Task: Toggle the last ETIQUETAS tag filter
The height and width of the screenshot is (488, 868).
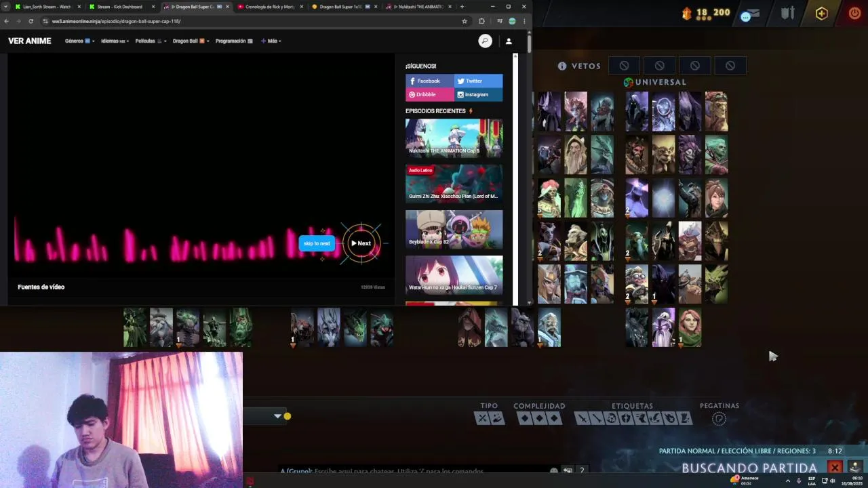Action: click(685, 418)
